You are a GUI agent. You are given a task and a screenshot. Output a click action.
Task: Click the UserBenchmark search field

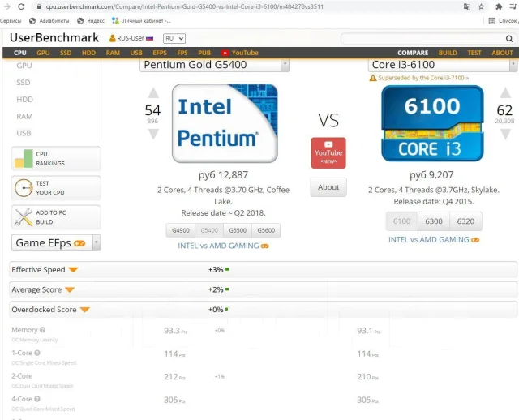coord(422,39)
